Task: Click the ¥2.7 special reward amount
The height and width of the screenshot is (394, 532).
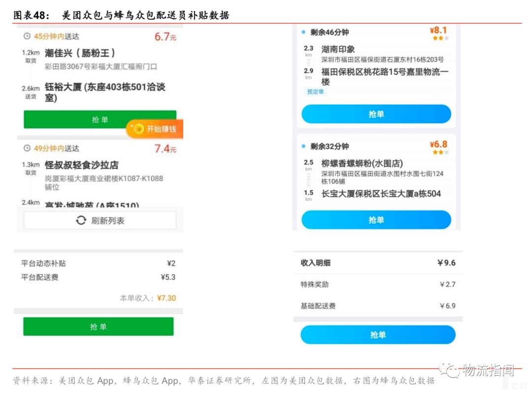Action: click(x=447, y=284)
